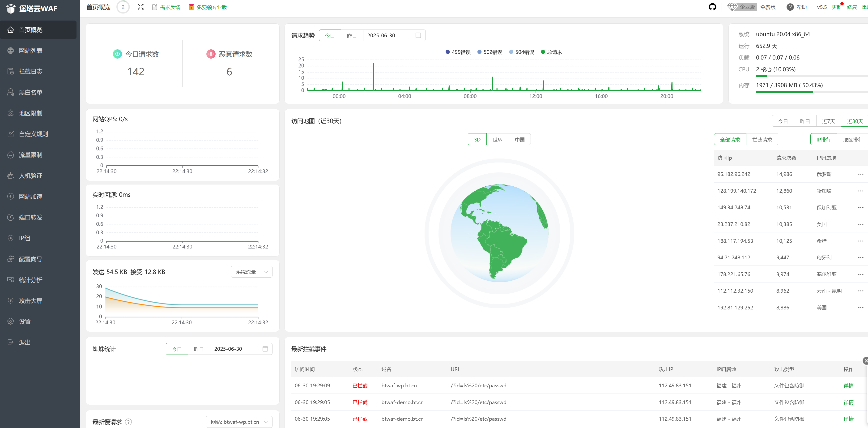
Task: Click the 需求反馈 link
Action: pos(170,7)
